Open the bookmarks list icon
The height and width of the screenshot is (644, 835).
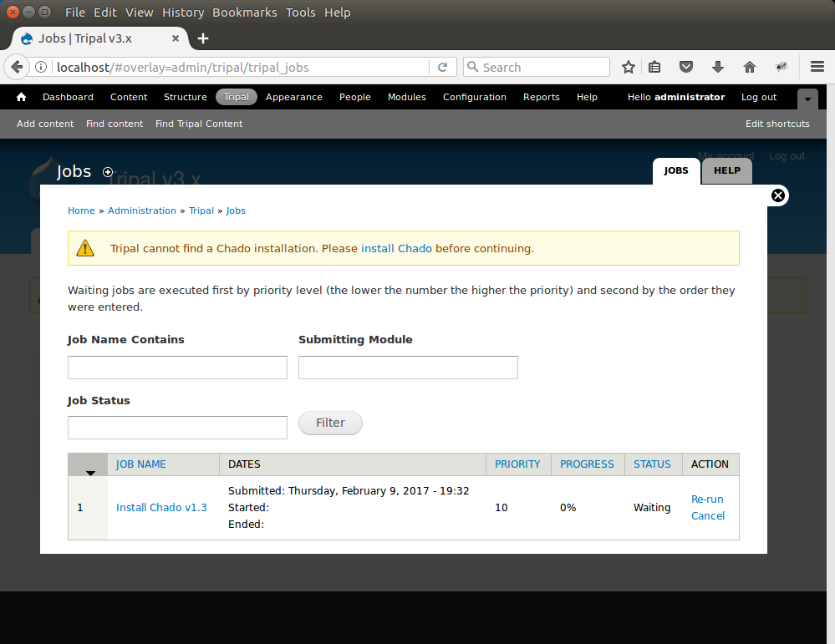pos(655,67)
